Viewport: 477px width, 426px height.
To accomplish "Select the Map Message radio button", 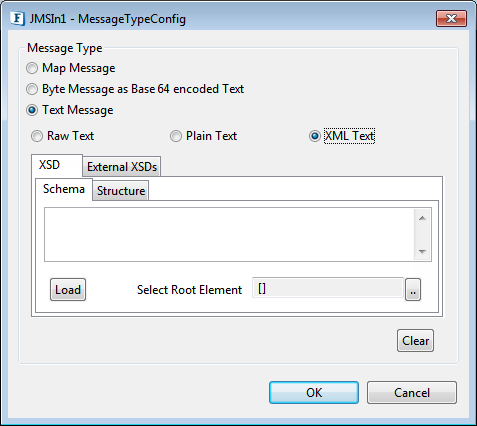I will point(32,68).
